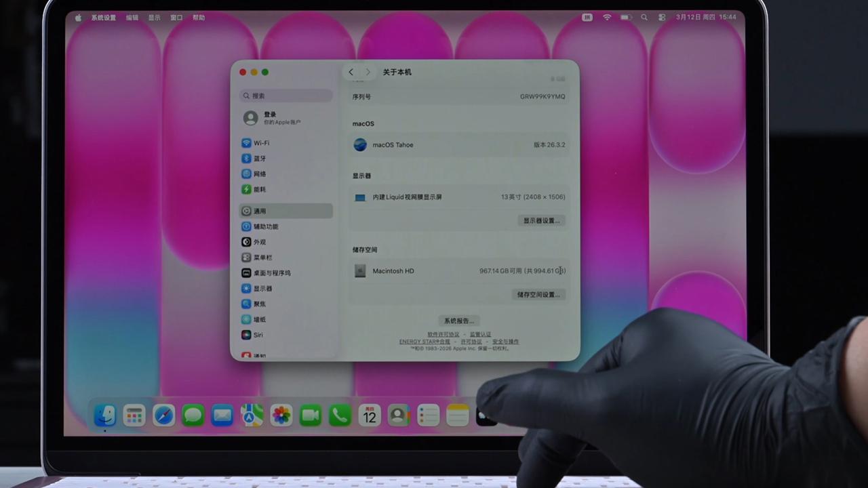This screenshot has width=868, height=488.
Task: Open Siri settings in sidebar
Action: click(x=286, y=335)
